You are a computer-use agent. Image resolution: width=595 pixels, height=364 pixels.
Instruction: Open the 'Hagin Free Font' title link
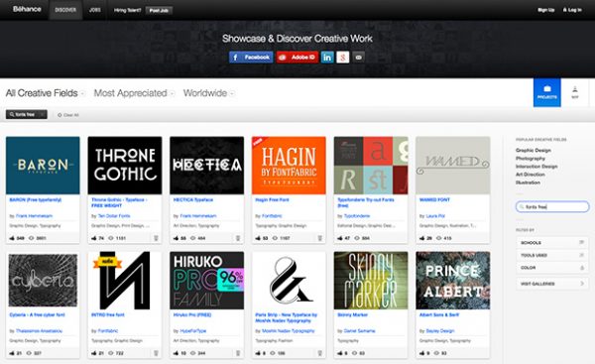point(272,199)
